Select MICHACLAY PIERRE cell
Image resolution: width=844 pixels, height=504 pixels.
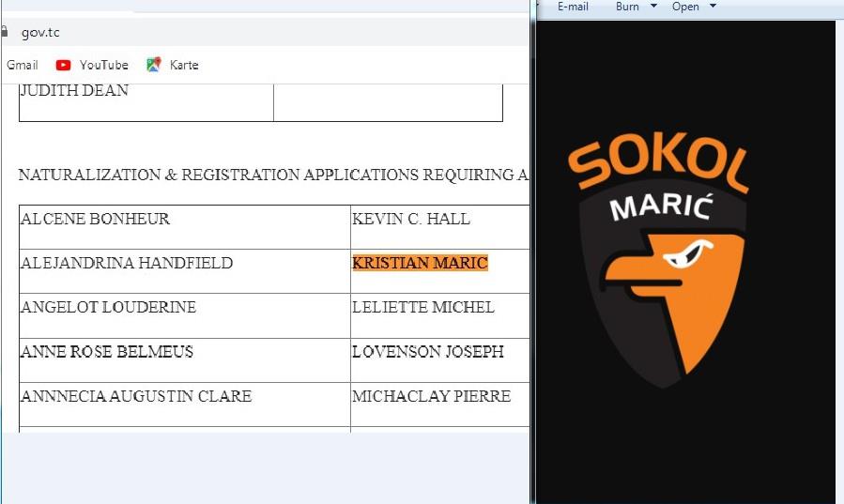point(440,405)
